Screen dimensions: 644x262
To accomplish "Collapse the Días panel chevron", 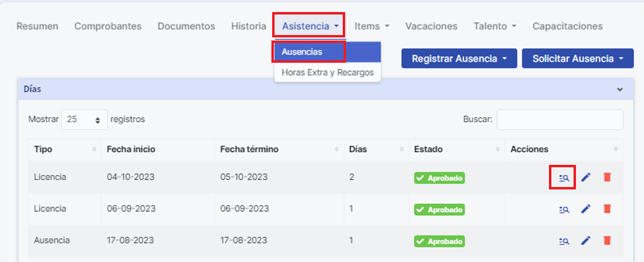I will pos(620,89).
